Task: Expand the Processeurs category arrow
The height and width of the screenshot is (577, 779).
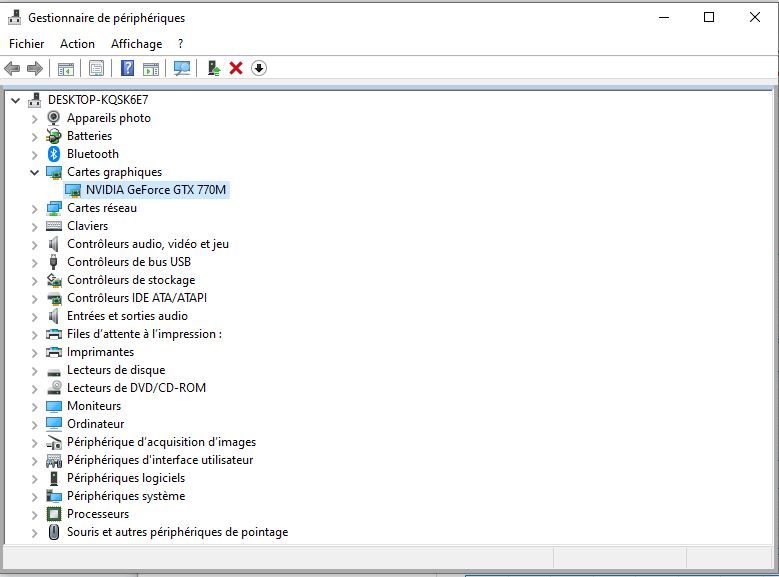Action: coord(34,514)
